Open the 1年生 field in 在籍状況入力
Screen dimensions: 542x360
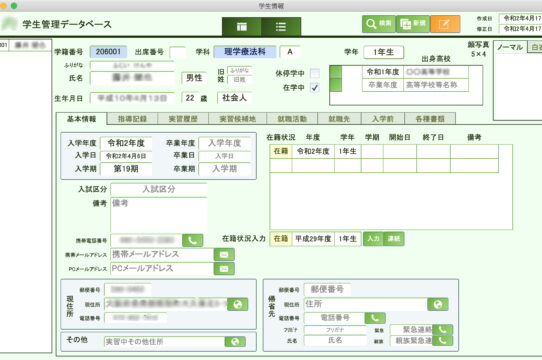pos(348,239)
